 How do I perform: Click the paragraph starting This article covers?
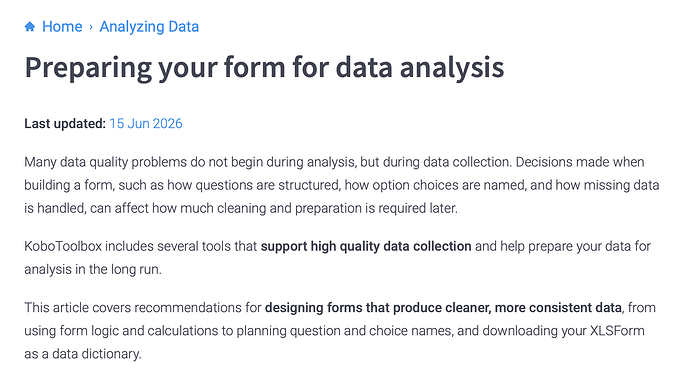pos(340,330)
